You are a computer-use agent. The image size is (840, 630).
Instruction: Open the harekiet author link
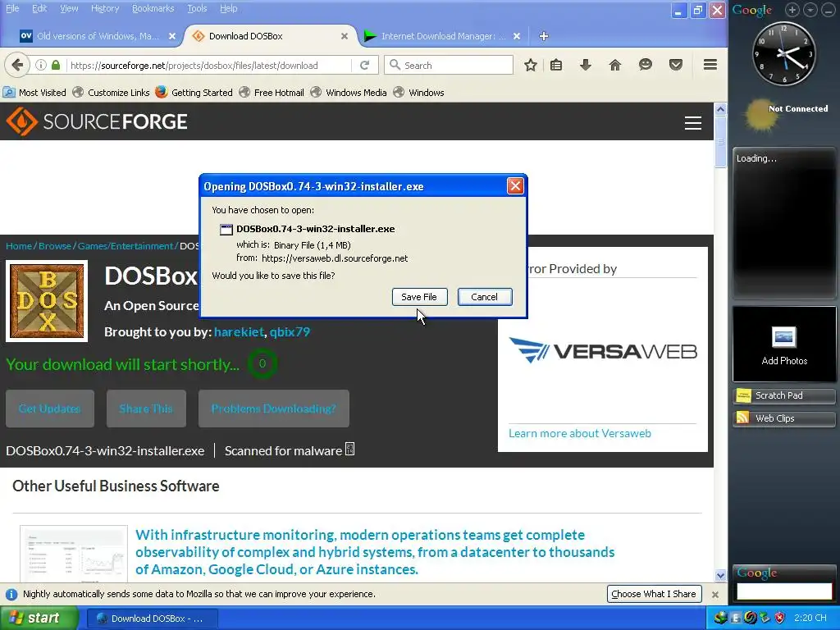[x=239, y=331]
